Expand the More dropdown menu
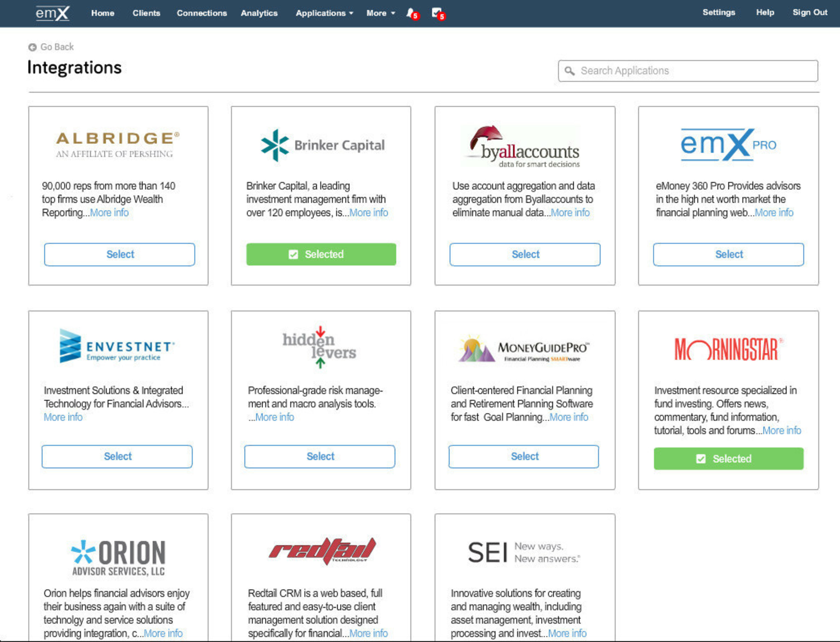Image resolution: width=840 pixels, height=642 pixels. (381, 13)
